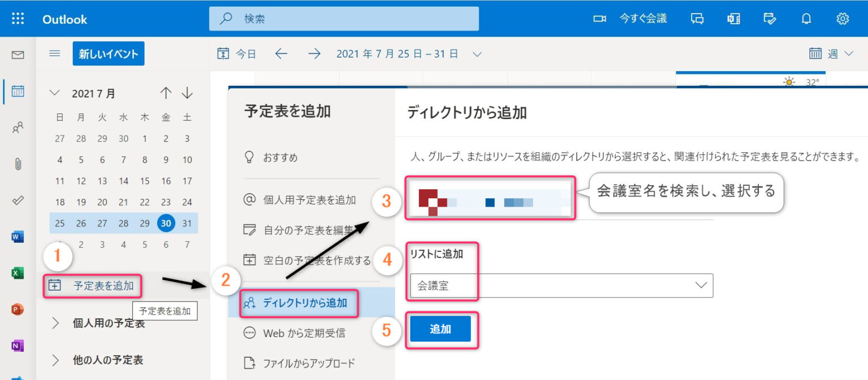Screen dimensions: 868x380
Task: Open the app launcher grid icon
Action: (18, 19)
